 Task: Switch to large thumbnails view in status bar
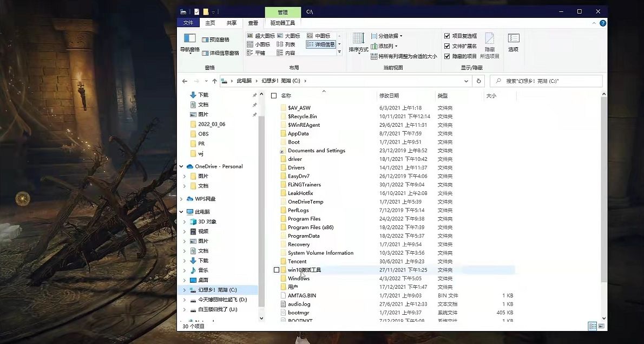click(x=602, y=326)
